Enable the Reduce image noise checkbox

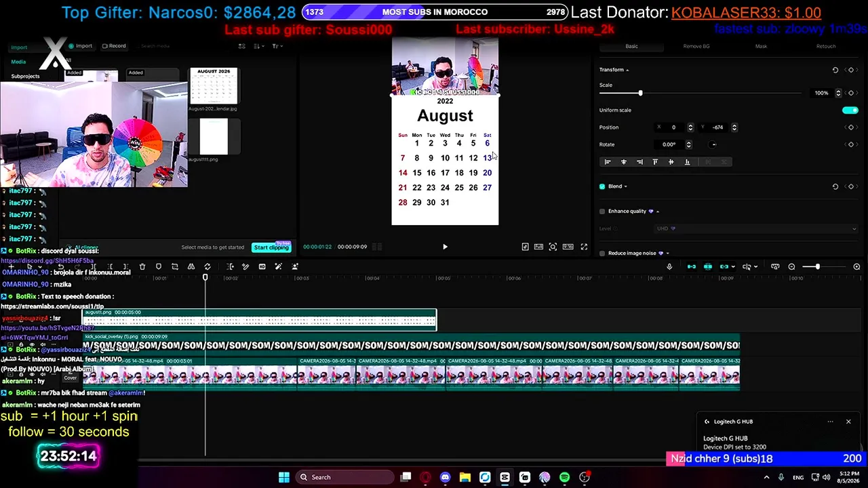pyautogui.click(x=602, y=253)
